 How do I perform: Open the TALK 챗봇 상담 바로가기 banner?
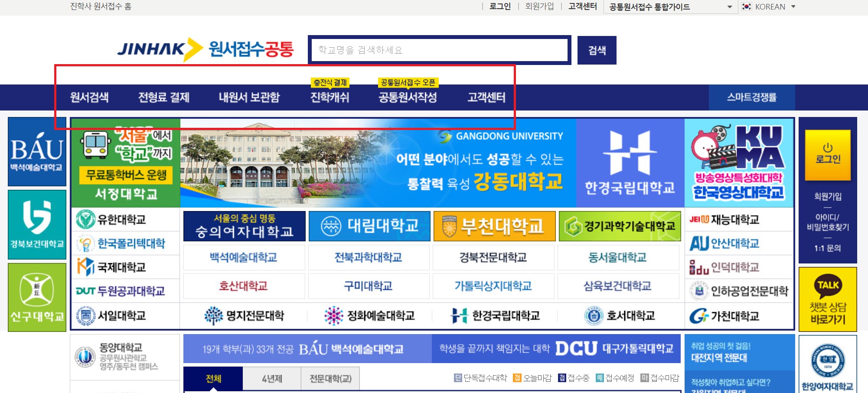[828, 299]
